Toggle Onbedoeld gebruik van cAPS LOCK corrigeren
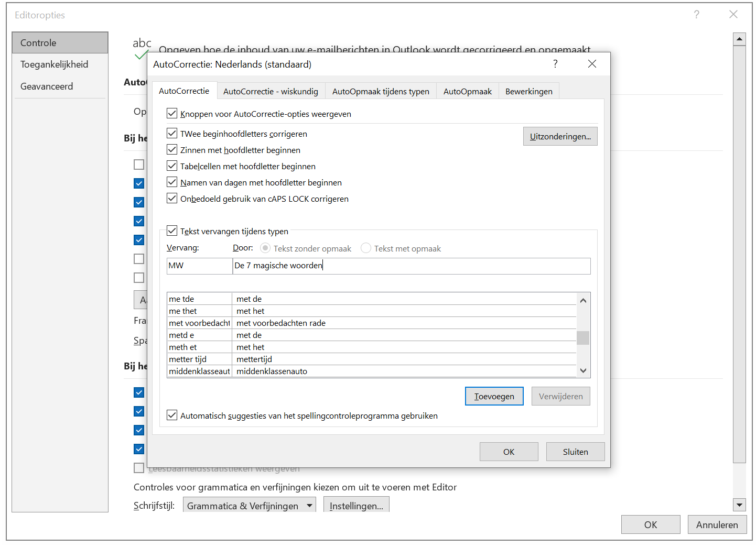 point(172,198)
